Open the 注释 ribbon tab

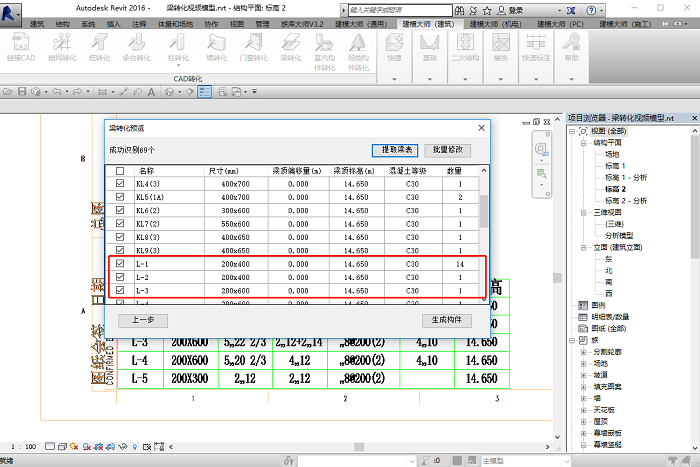[x=139, y=24]
